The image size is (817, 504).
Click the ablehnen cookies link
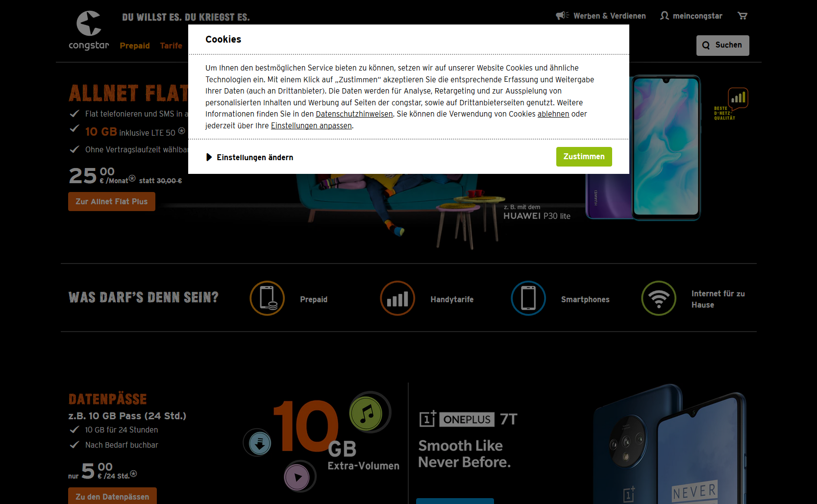point(553,114)
